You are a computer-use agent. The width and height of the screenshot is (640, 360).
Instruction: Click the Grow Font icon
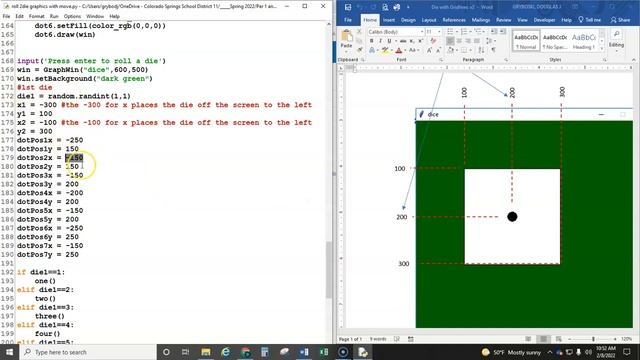(429, 50)
